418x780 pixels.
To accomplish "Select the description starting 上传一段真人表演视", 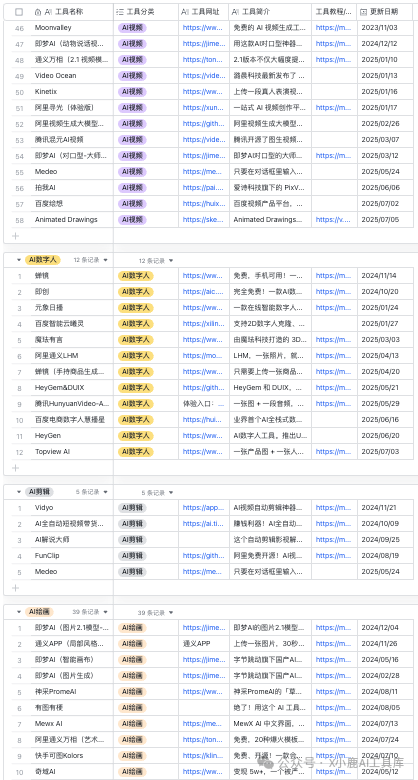I will [x=270, y=92].
